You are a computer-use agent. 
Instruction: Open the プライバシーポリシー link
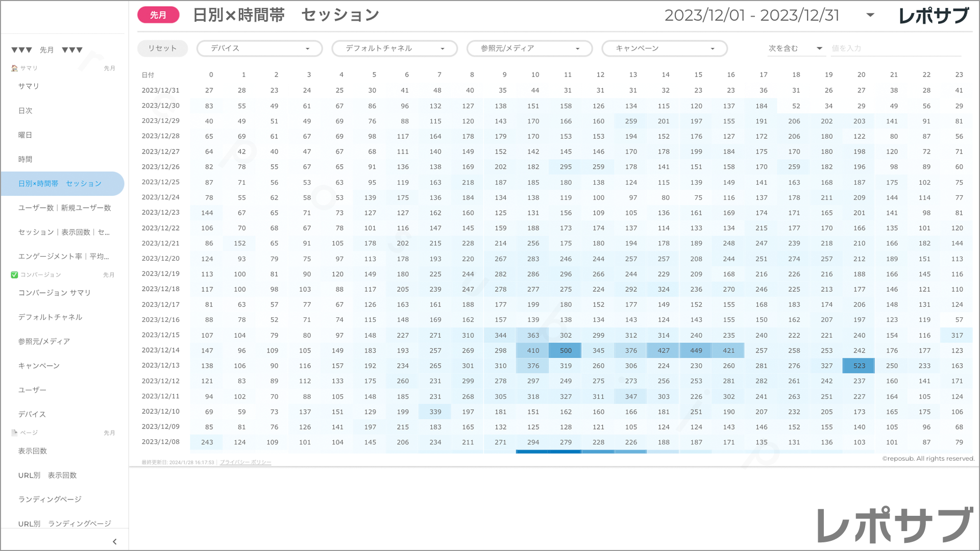[246, 462]
